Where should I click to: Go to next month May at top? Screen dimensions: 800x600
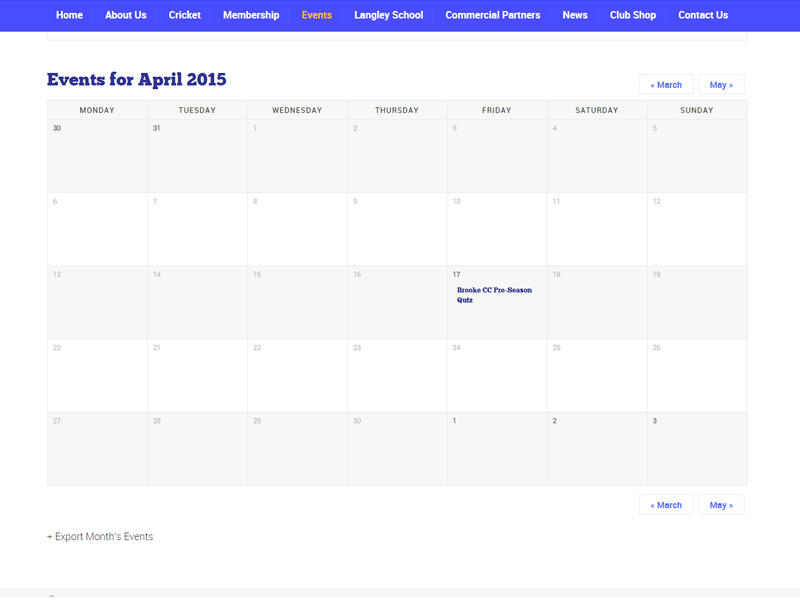tap(721, 85)
